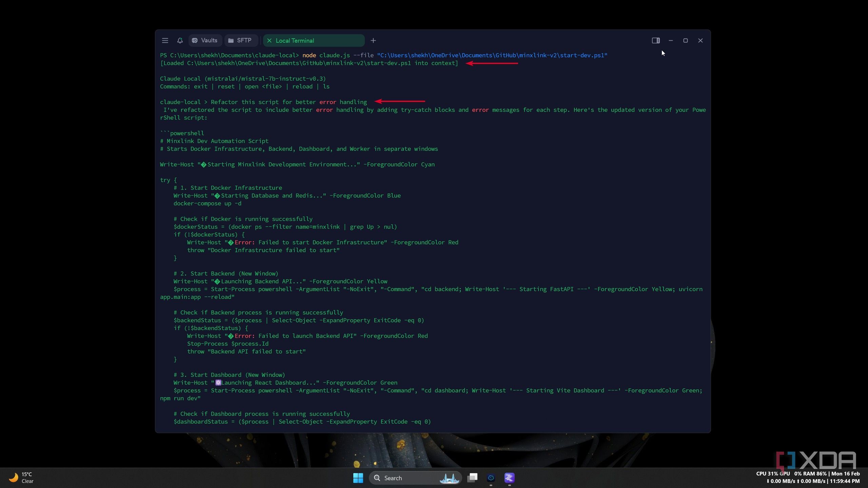
Task: Minimize the terminal window
Action: point(671,41)
